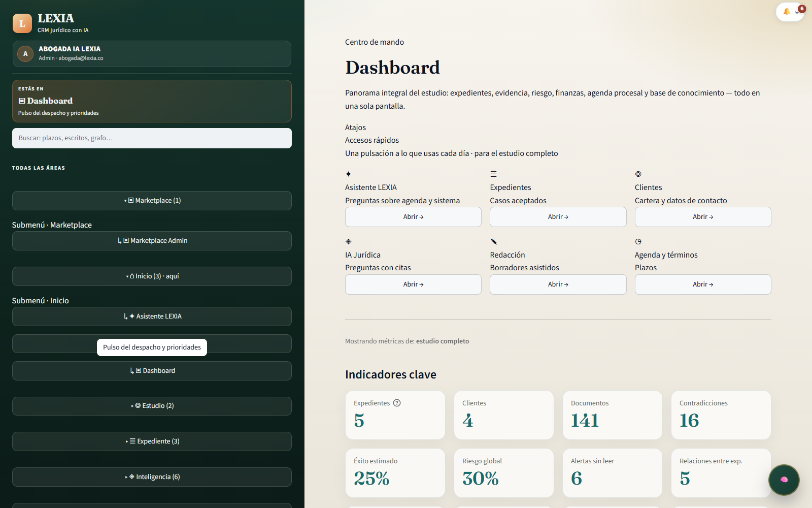812x508 pixels.
Task: Click Abrir under Clientes Cartera
Action: click(x=703, y=217)
